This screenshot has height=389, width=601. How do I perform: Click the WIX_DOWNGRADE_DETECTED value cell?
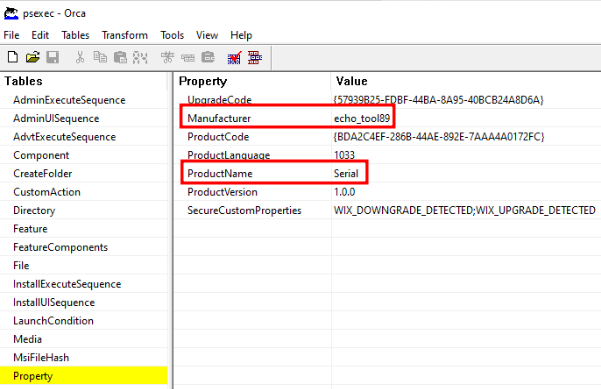465,210
